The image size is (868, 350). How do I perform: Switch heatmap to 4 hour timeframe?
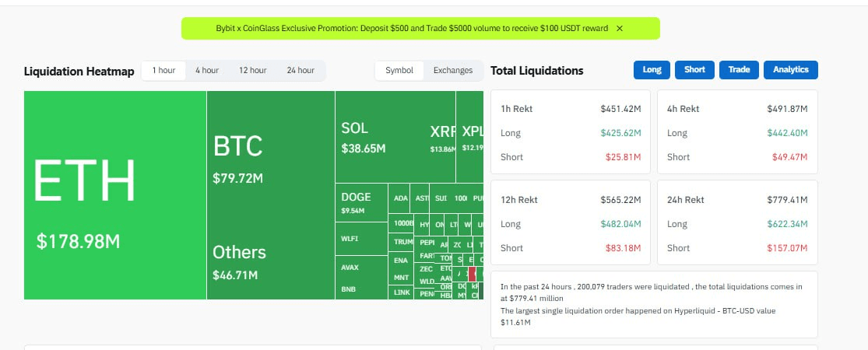207,71
